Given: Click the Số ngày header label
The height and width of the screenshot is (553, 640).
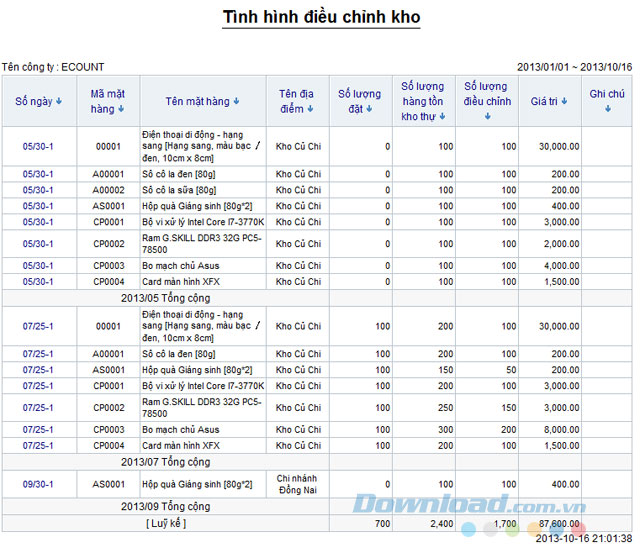Looking at the screenshot, I should [34, 101].
